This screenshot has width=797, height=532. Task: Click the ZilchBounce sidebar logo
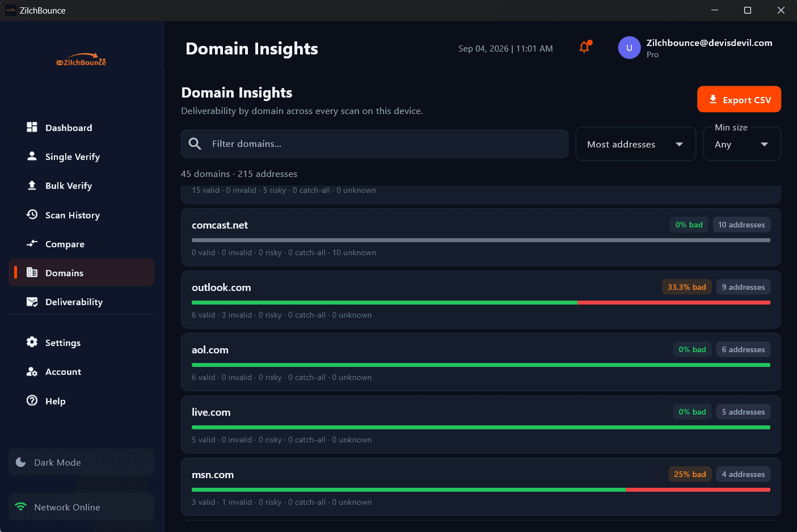81,61
